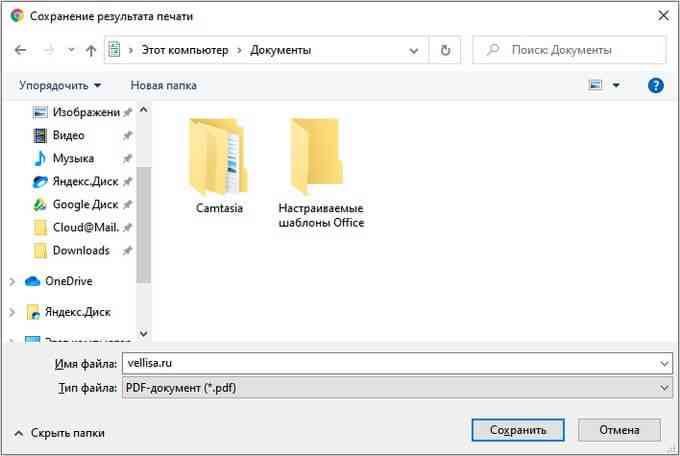This screenshot has height=456, width=680.
Task: Select Этот компьютер in the path
Action: (x=185, y=50)
